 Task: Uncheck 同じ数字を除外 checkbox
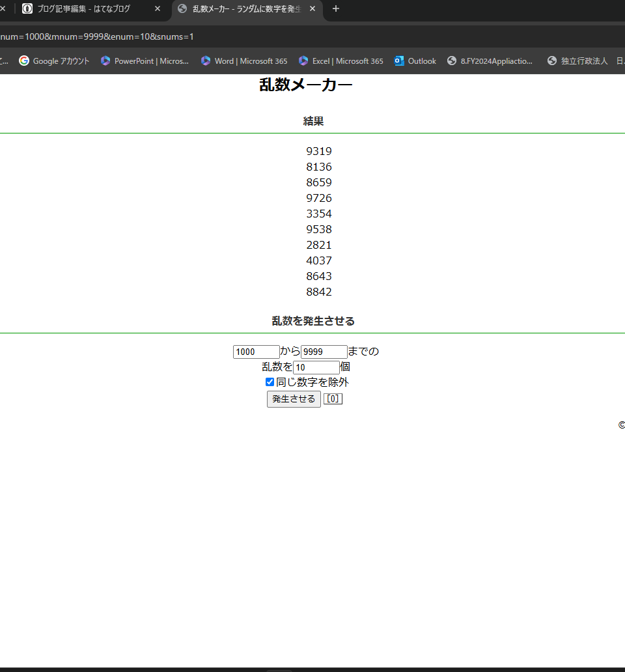pyautogui.click(x=270, y=382)
